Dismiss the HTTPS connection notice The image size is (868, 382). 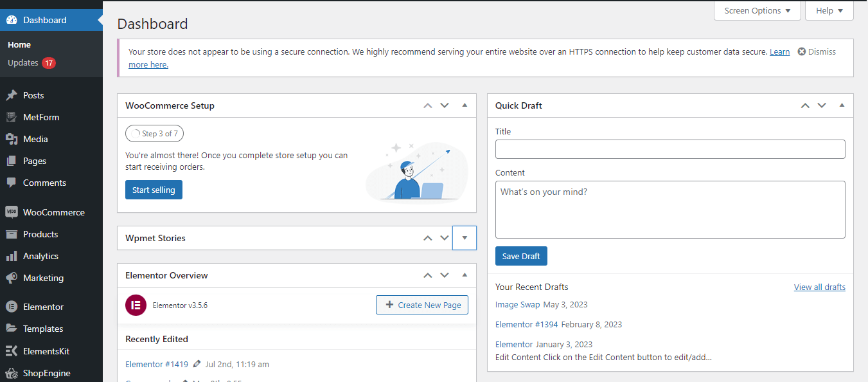click(x=817, y=51)
